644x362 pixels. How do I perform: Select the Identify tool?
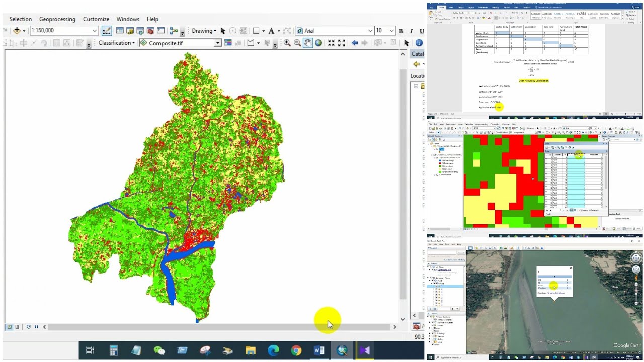pyautogui.click(x=419, y=43)
